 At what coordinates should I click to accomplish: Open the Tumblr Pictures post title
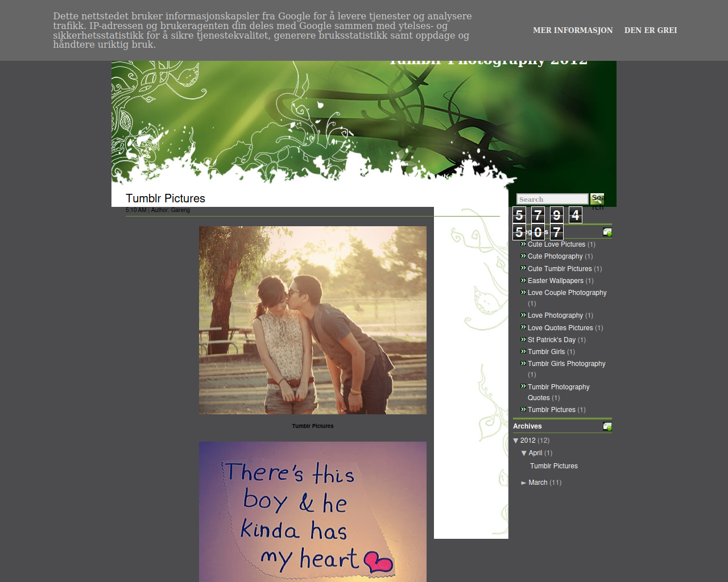click(x=166, y=198)
